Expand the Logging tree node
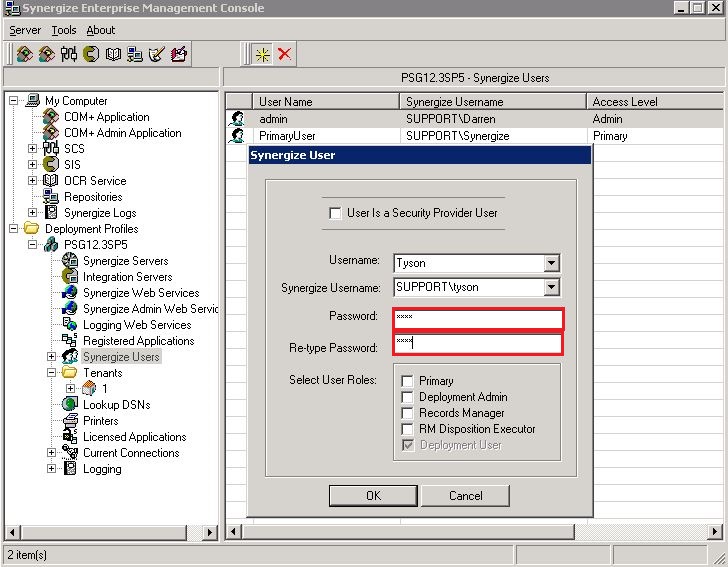The image size is (728, 567). [52, 469]
